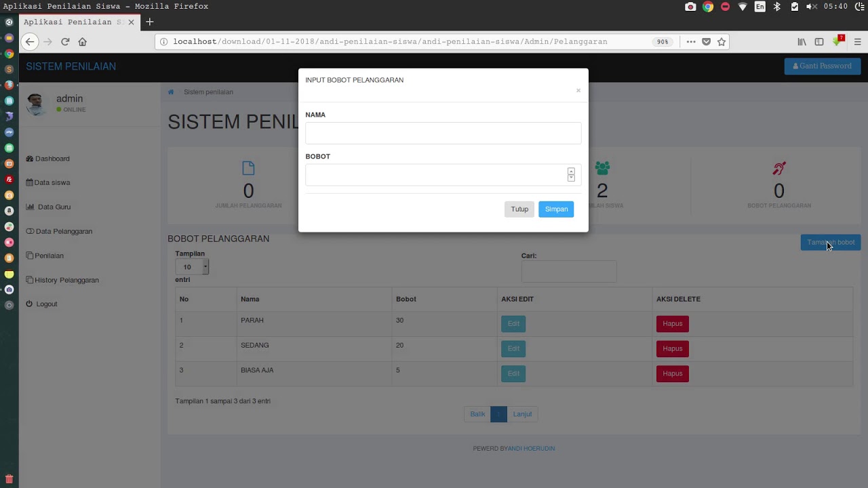868x488 pixels.
Task: Click Logout in the sidebar
Action: click(x=42, y=304)
